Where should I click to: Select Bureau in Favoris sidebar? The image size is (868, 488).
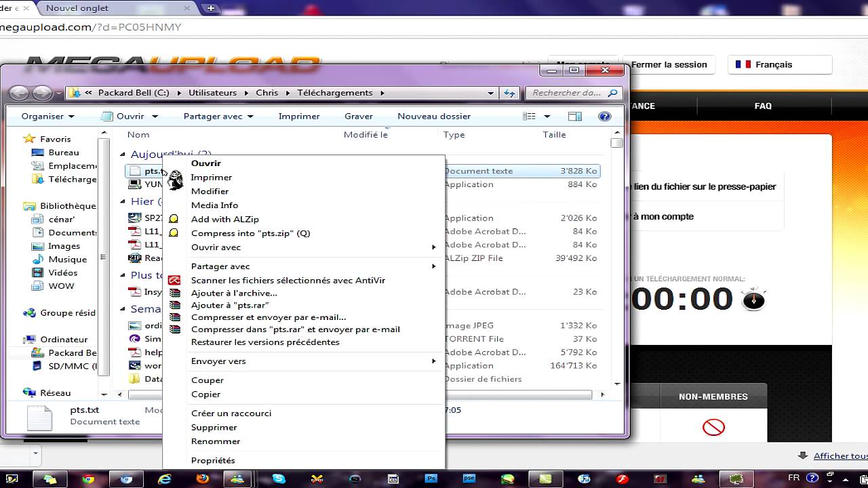(x=64, y=152)
